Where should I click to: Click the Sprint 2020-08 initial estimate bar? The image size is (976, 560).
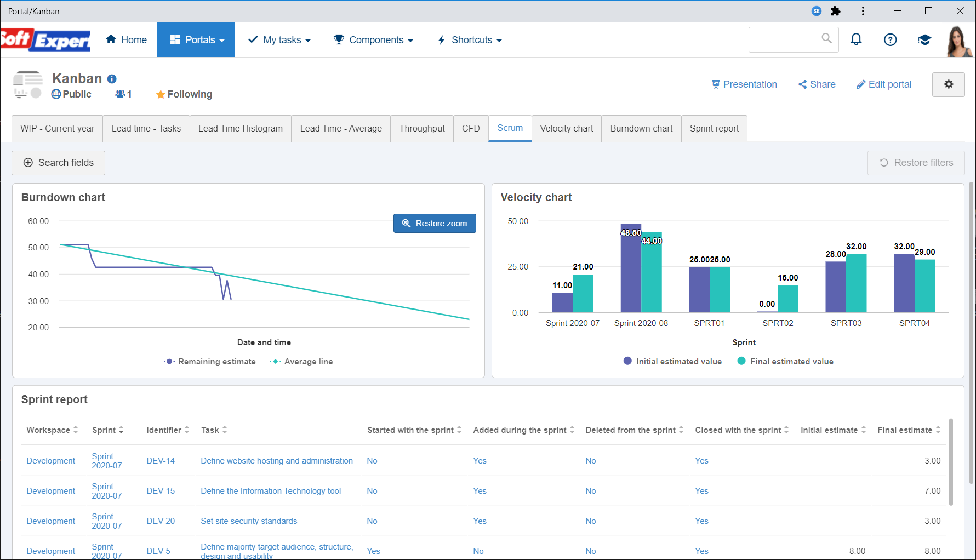[631, 268]
